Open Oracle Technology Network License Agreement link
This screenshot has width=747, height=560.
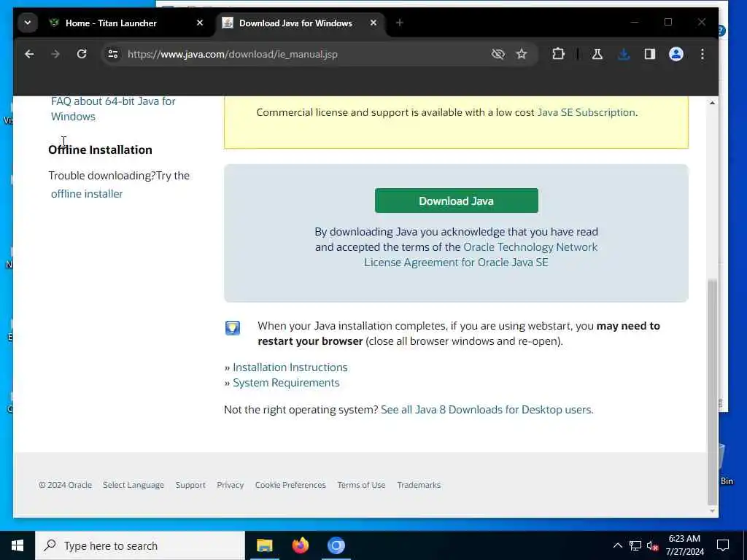pyautogui.click(x=481, y=254)
